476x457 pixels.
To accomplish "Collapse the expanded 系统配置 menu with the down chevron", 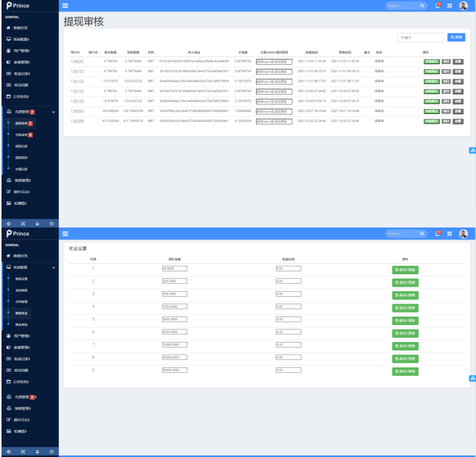I will tap(53, 267).
